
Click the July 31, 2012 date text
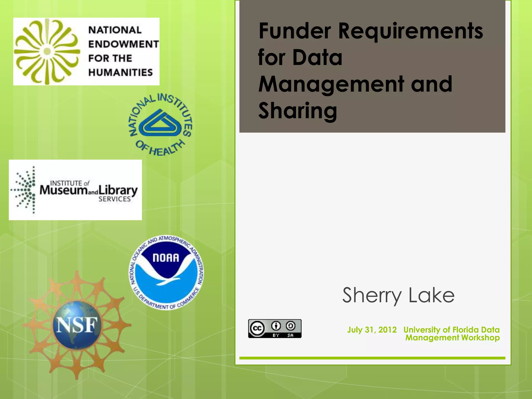point(372,330)
